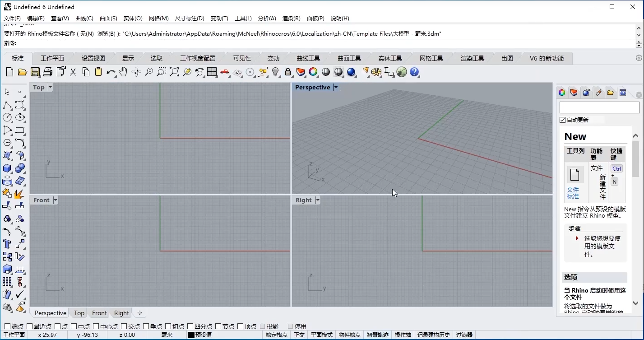The image size is (644, 340).
Task: Click the Four viewports layout icon
Action: (x=212, y=72)
